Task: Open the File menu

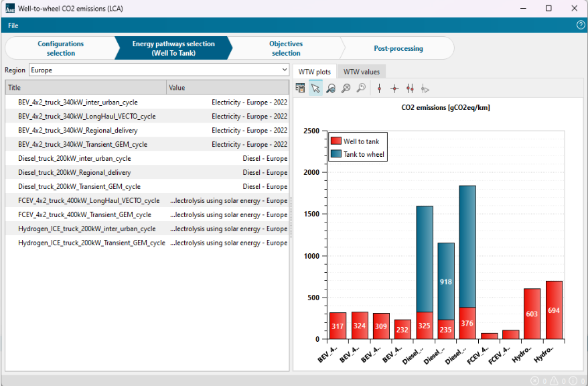Action: [13, 25]
